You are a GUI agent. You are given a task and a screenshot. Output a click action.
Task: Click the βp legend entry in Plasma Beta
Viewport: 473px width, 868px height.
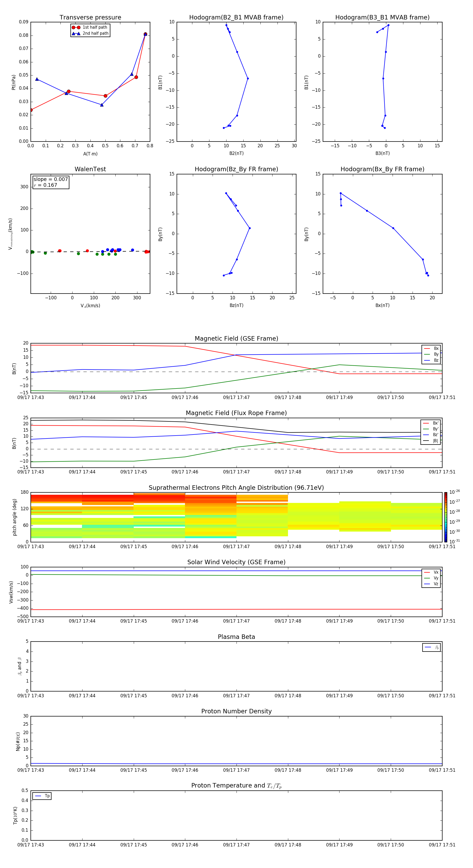(x=431, y=647)
